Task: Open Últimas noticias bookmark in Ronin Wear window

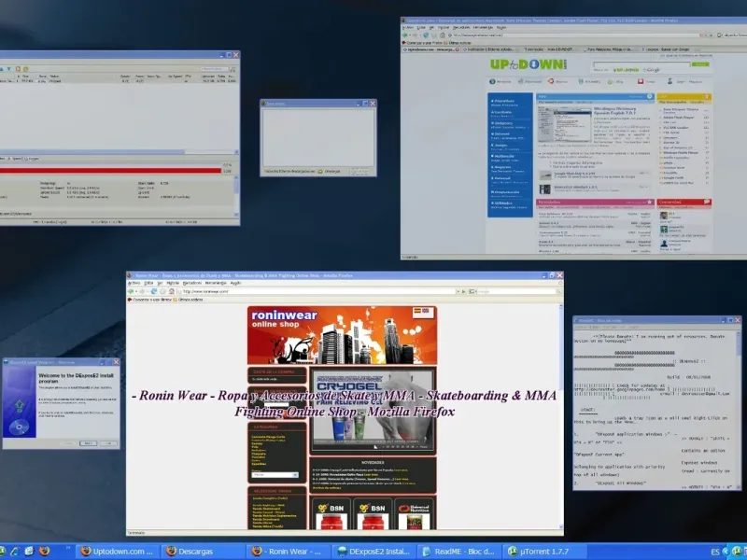Action: click(188, 300)
